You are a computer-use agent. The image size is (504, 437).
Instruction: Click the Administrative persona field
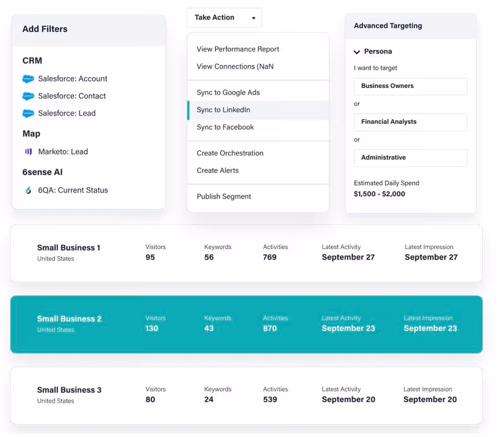411,158
